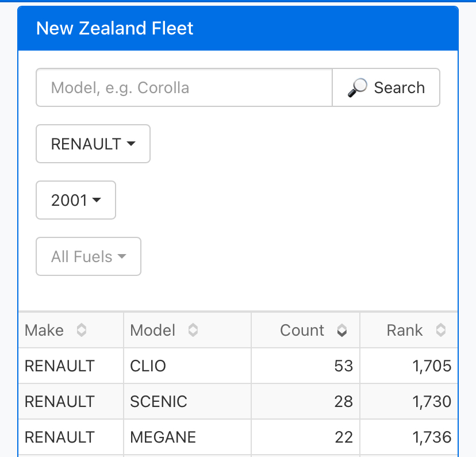Select the CLIO model cell
Image resolution: width=476 pixels, height=457 pixels.
pos(148,366)
